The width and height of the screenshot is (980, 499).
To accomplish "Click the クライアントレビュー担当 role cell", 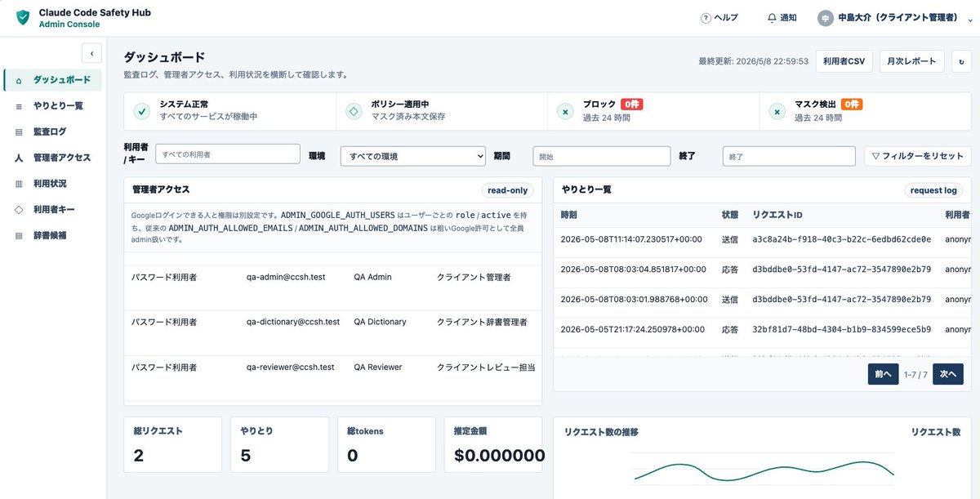I will pos(486,368).
